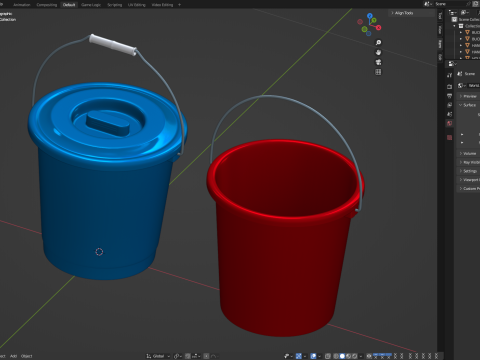Toggle X-ray mode button
Viewport: 480px width, 360px height.
[328, 356]
